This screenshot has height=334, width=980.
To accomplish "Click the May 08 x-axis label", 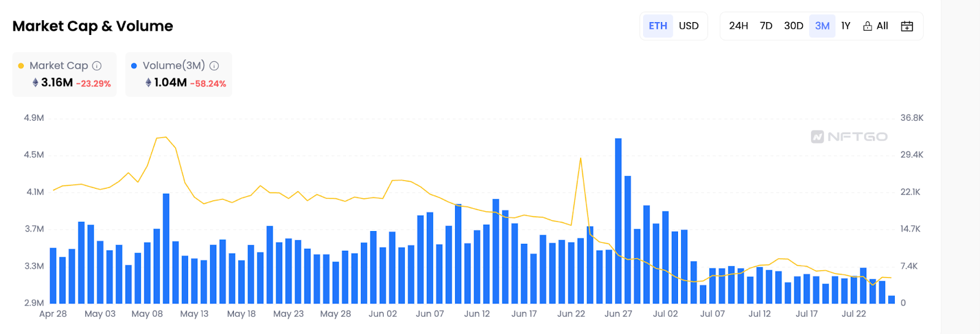I will [x=147, y=314].
